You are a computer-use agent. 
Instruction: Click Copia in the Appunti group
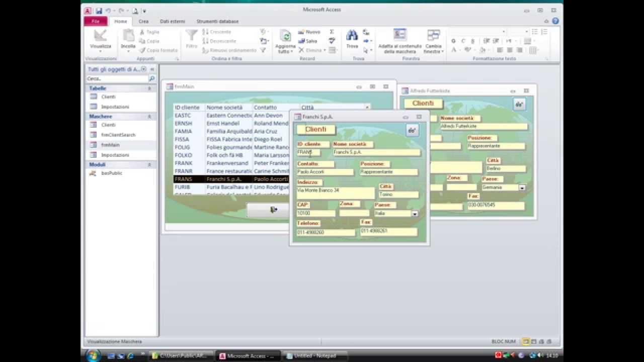click(x=149, y=41)
